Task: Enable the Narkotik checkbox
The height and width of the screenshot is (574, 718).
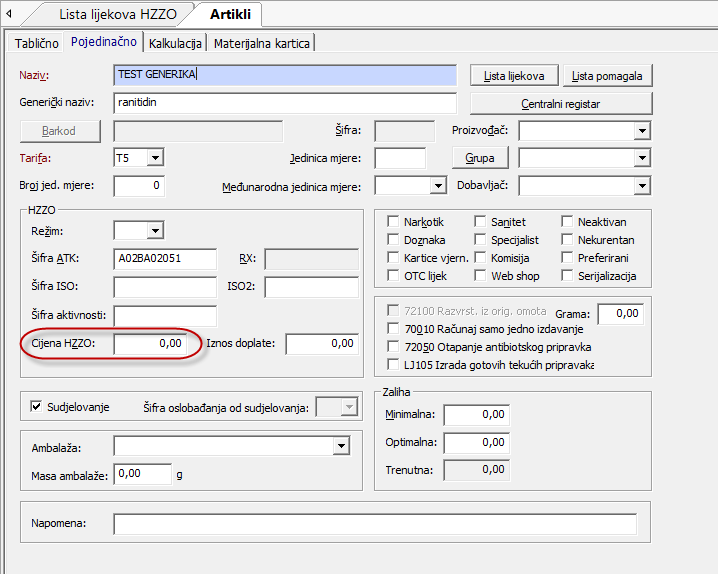Action: click(x=394, y=222)
